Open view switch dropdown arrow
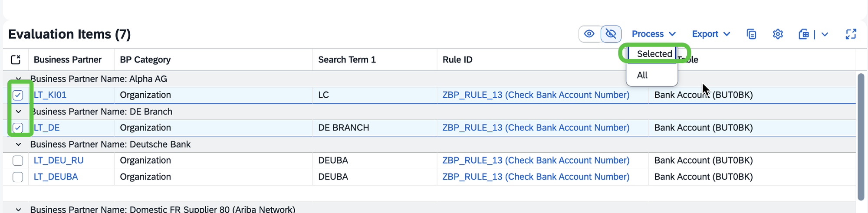This screenshot has width=868, height=213. 825,34
